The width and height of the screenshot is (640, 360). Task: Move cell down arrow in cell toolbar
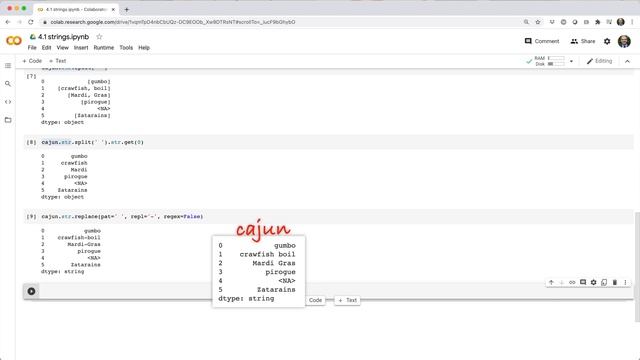[562, 282]
